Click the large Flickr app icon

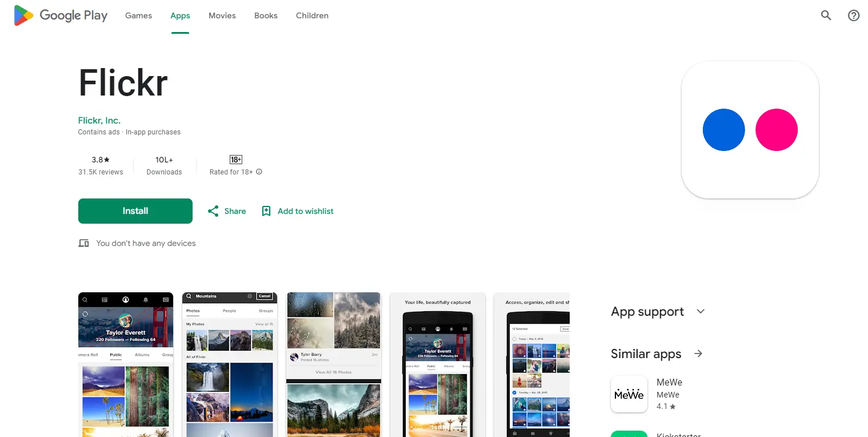pyautogui.click(x=750, y=130)
